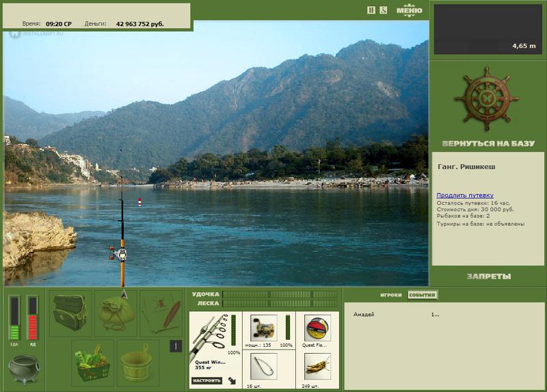
Task: Click the НАСТРОИТЬ tackle button
Action: (x=206, y=380)
